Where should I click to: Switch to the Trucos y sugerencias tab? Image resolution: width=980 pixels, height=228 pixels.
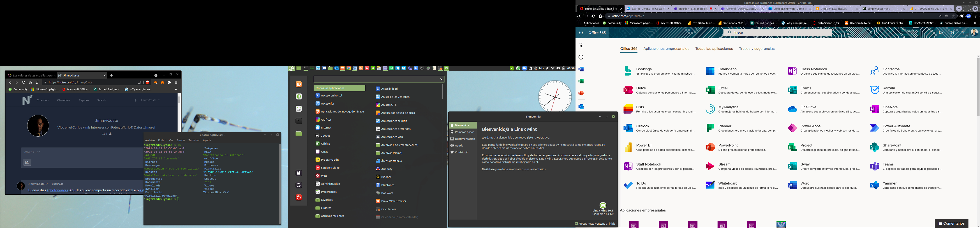[x=757, y=49]
